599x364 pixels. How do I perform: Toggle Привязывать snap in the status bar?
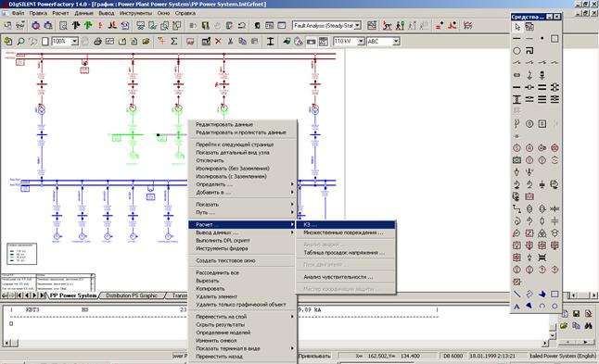314,356
